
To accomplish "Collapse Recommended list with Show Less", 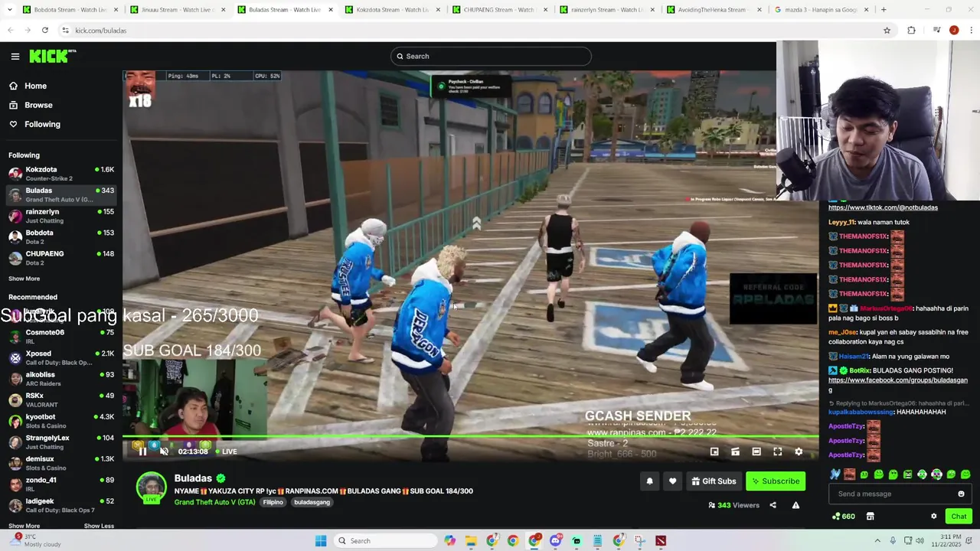I will point(99,526).
